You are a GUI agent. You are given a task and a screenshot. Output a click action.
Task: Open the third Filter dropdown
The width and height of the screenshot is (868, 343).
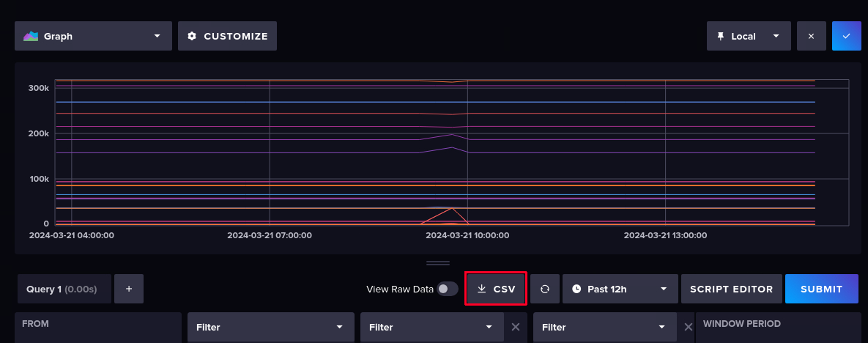click(604, 327)
